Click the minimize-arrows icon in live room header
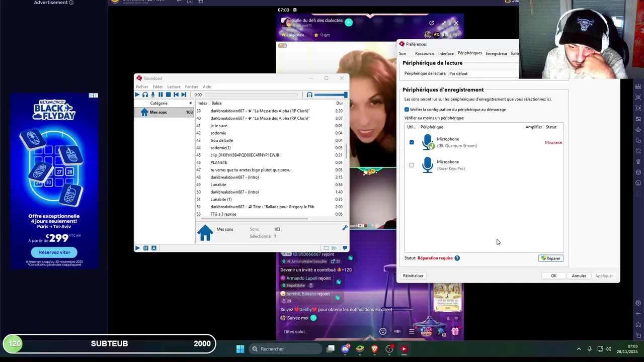The height and width of the screenshot is (362, 644). [444, 23]
